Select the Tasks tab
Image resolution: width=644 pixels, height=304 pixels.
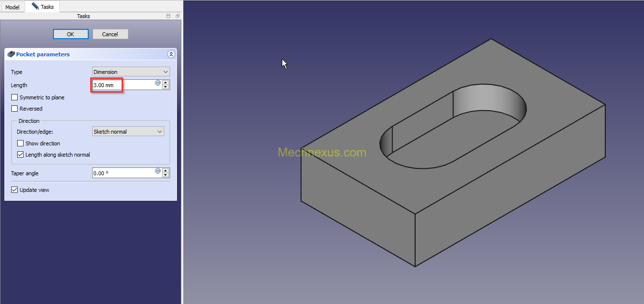tap(43, 6)
